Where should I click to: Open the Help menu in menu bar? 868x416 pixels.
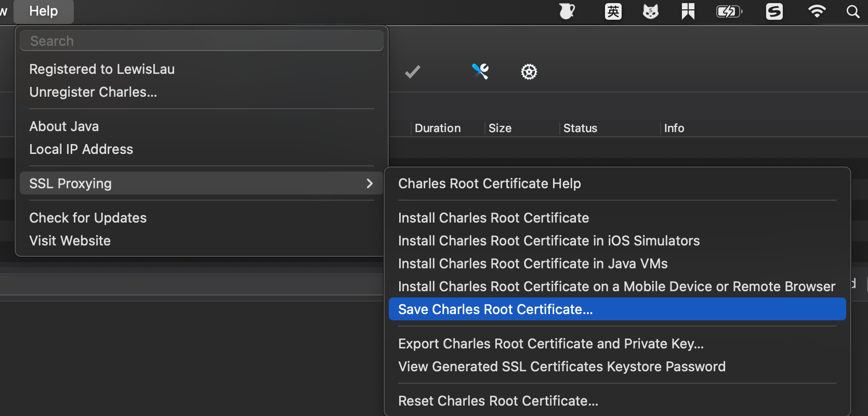tap(44, 11)
